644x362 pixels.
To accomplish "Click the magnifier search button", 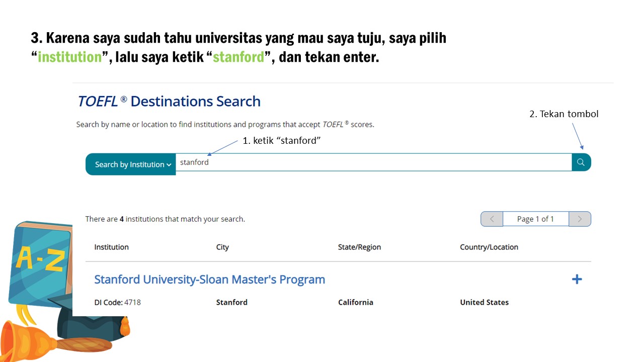I will [x=581, y=162].
